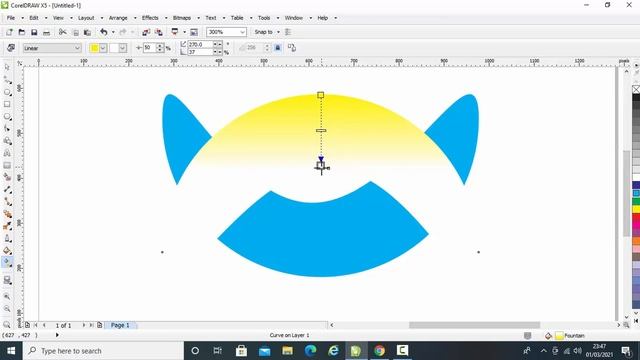Click the Windows search box

pyautogui.click(x=103, y=351)
